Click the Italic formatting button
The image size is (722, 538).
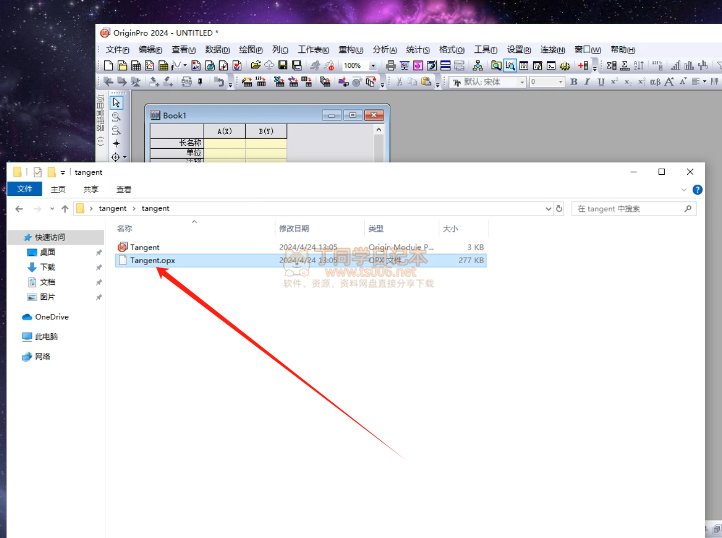coord(587,82)
